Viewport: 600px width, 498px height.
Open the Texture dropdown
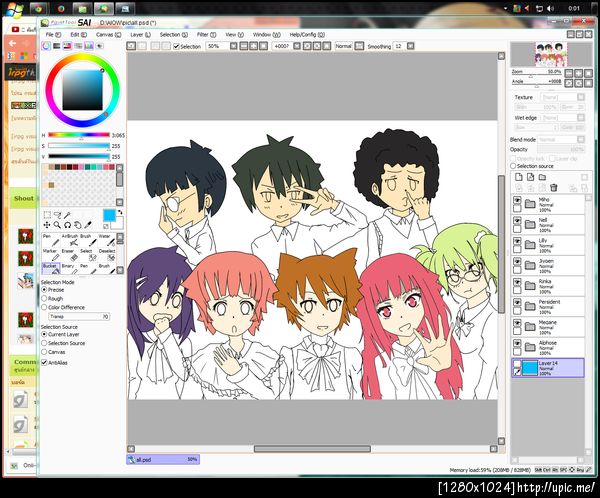(x=581, y=97)
